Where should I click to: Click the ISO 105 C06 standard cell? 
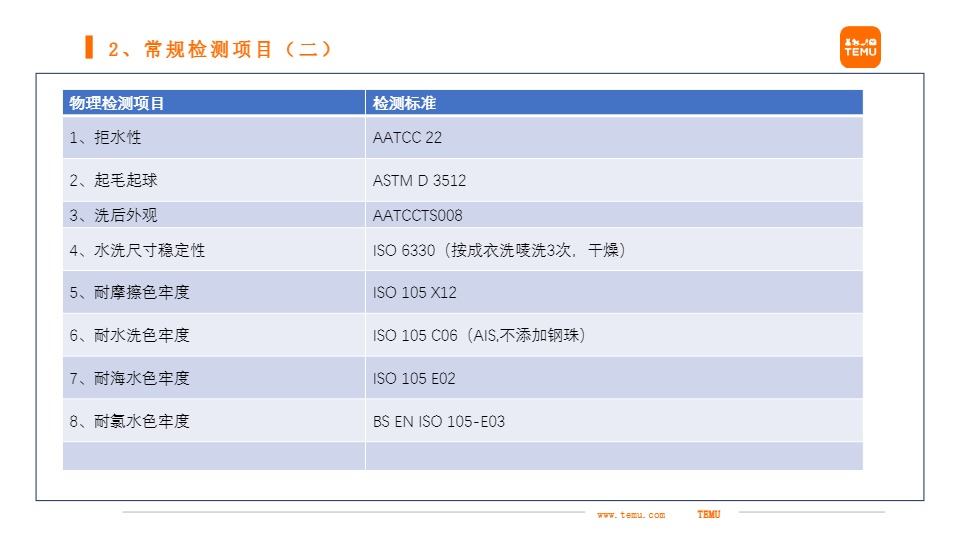(x=479, y=336)
